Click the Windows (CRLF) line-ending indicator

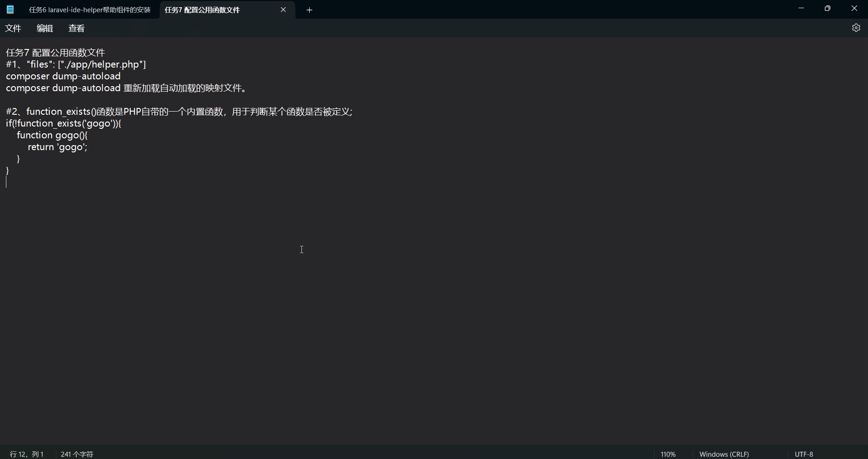point(724,454)
